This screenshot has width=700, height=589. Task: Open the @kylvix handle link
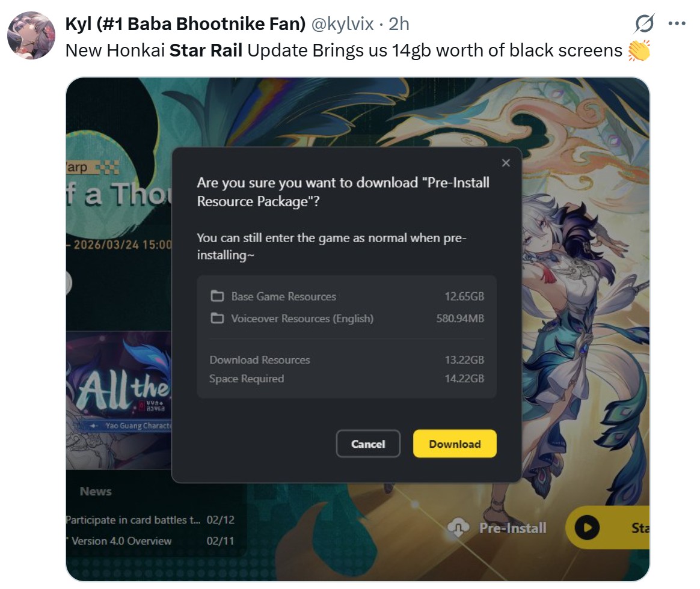coord(342,23)
